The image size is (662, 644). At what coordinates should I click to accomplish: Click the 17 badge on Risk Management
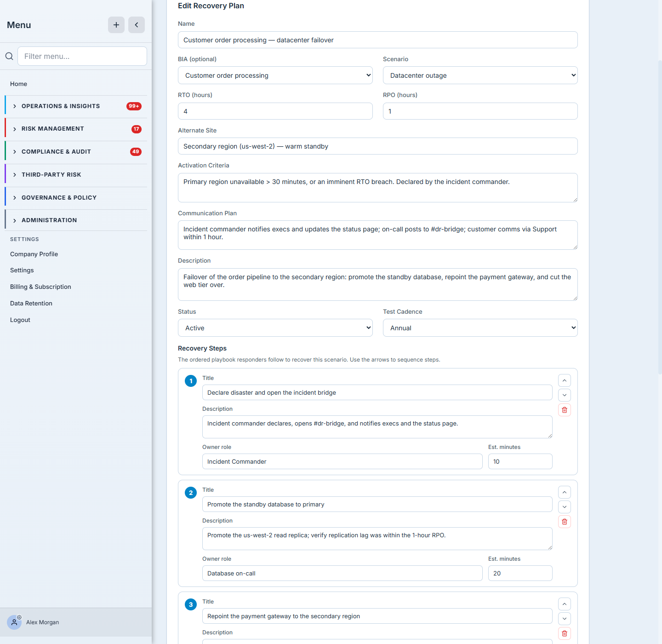pyautogui.click(x=137, y=129)
